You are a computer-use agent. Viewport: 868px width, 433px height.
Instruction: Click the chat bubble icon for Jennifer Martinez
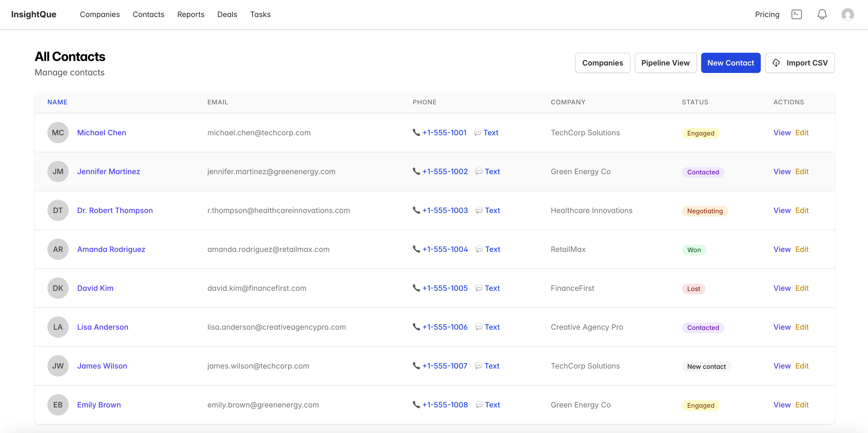pyautogui.click(x=478, y=171)
